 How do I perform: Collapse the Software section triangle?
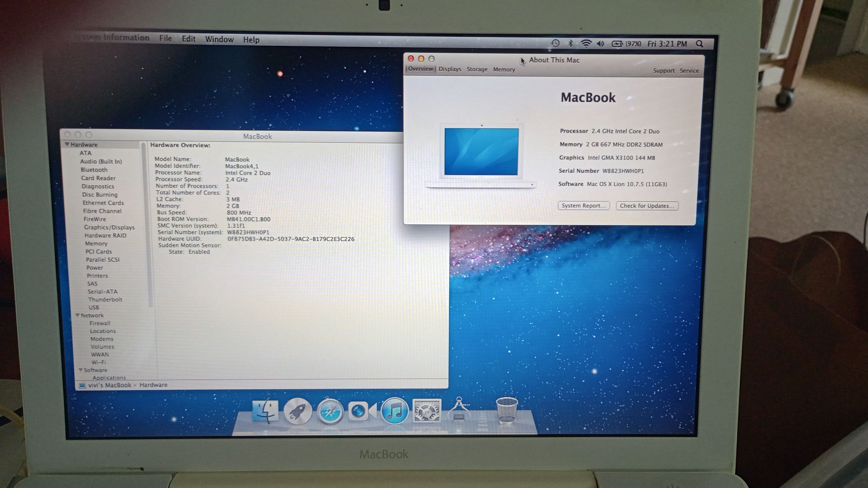[x=81, y=370]
